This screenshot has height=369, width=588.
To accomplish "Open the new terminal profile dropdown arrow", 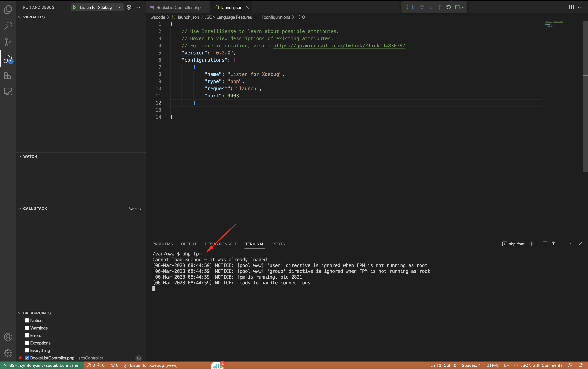I will tap(537, 244).
